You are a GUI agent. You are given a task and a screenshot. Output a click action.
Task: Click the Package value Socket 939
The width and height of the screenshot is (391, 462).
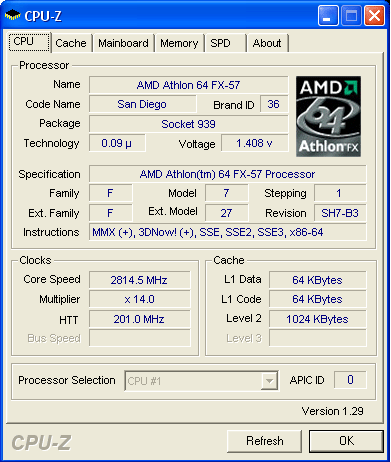click(188, 124)
